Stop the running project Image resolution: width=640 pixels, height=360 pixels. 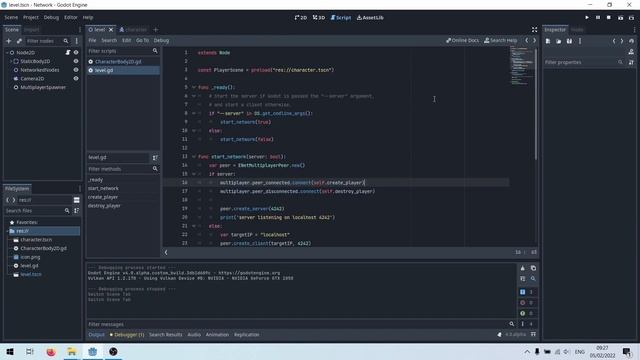pyautogui.click(x=609, y=18)
